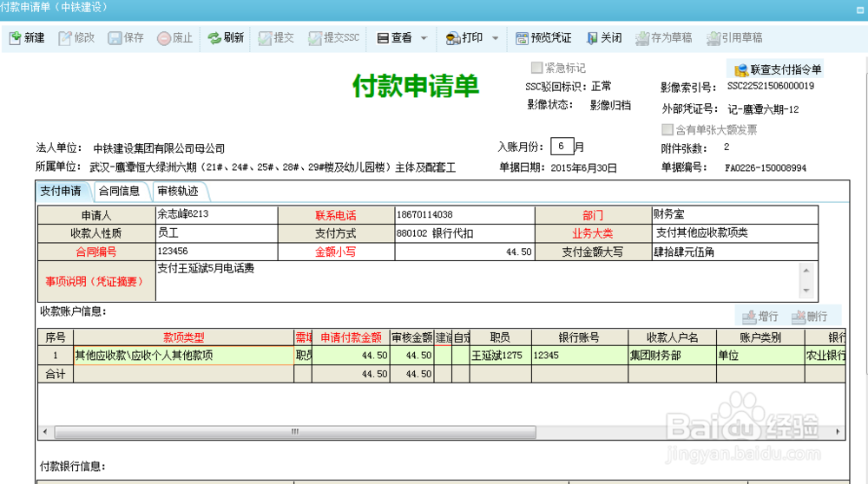This screenshot has width=868, height=484.
Task: Click the payment method 880102 银行代扣
Action: coord(435,233)
